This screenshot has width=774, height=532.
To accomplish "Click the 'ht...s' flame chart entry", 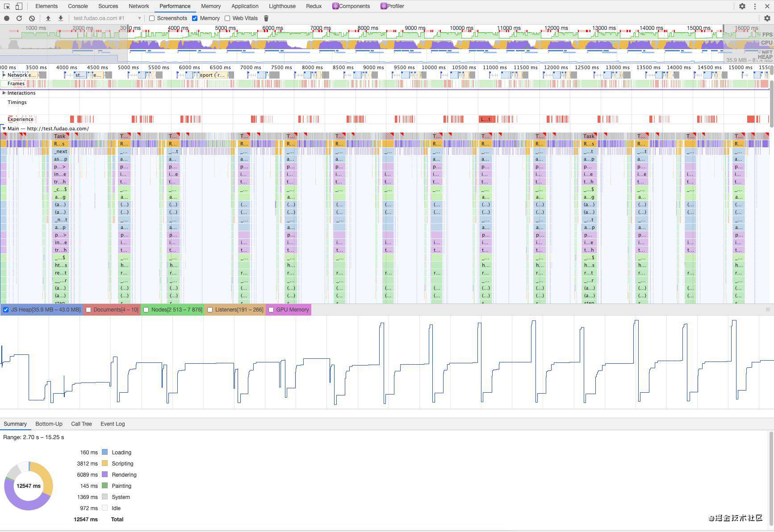I will (61, 265).
